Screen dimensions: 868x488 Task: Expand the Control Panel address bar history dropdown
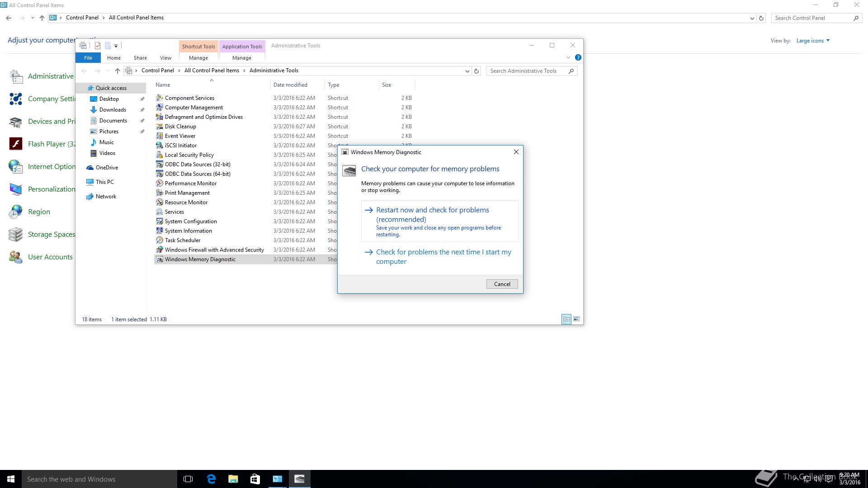(x=752, y=18)
